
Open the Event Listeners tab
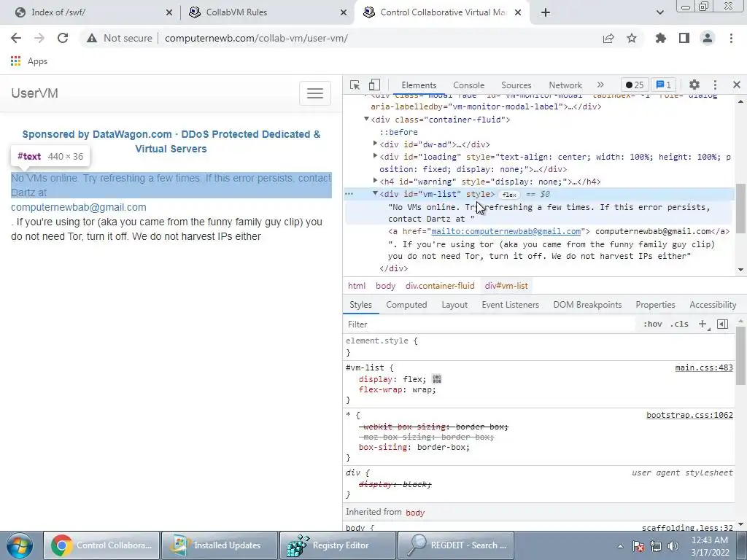click(510, 305)
